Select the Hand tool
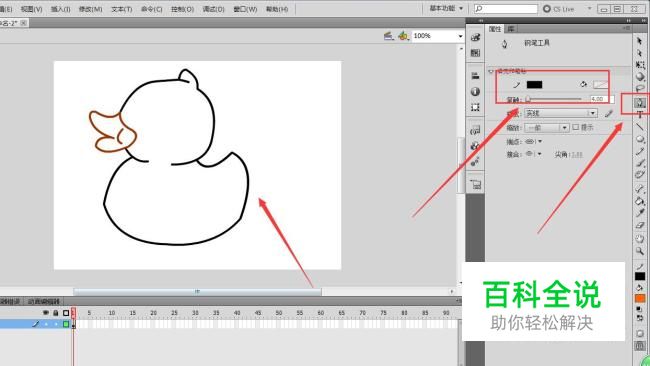The width and height of the screenshot is (650, 366). [640, 239]
